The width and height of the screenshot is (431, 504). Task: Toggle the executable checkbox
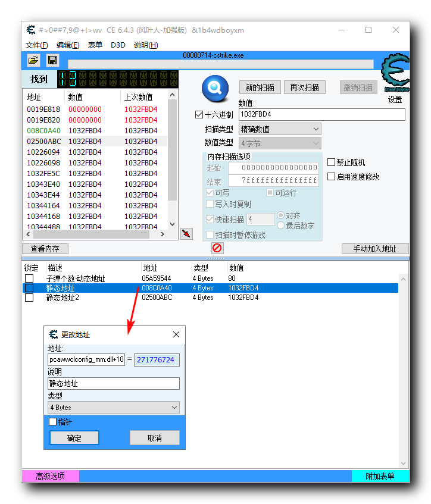(270, 193)
